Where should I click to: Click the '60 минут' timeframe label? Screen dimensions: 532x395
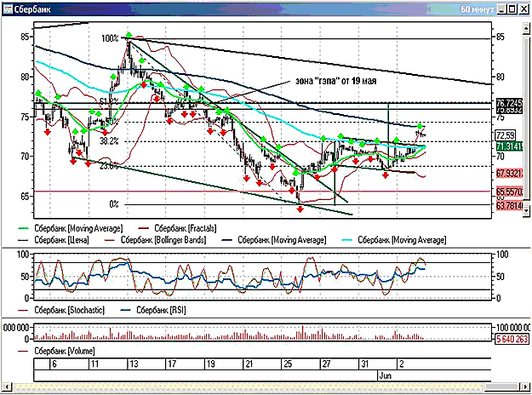(477, 9)
